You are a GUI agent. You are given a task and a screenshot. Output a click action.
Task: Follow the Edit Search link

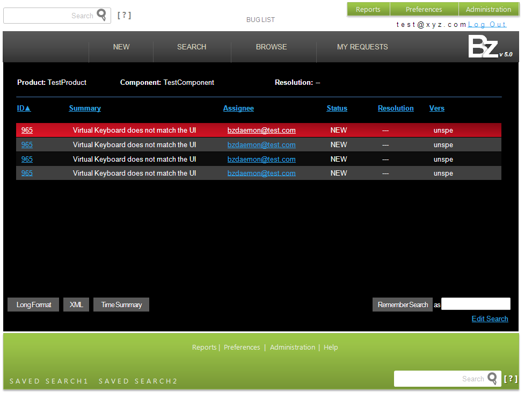pyautogui.click(x=490, y=319)
